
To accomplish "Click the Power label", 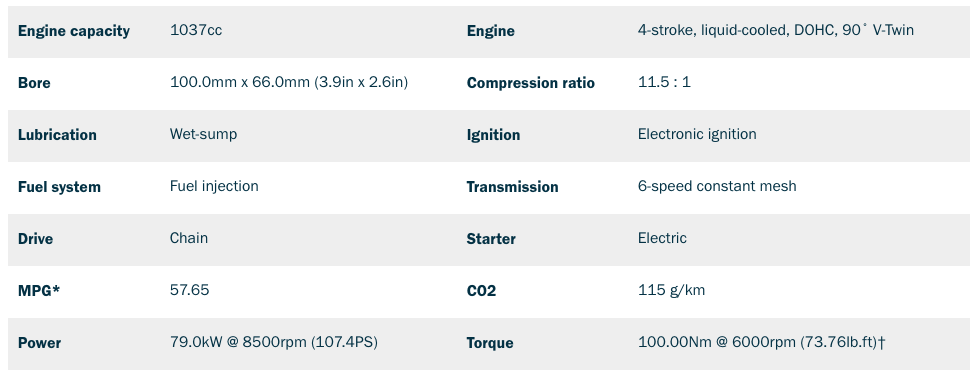I will pos(39,343).
